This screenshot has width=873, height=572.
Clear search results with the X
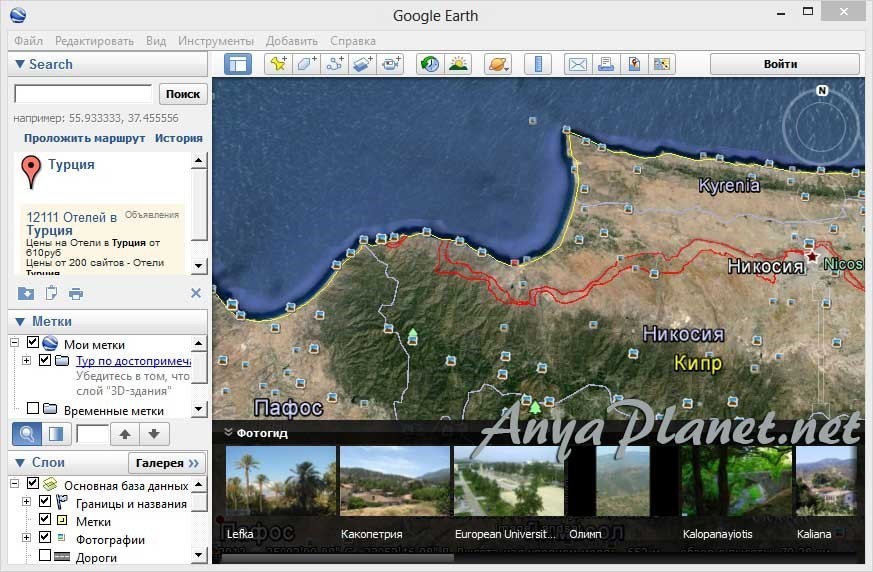(196, 293)
